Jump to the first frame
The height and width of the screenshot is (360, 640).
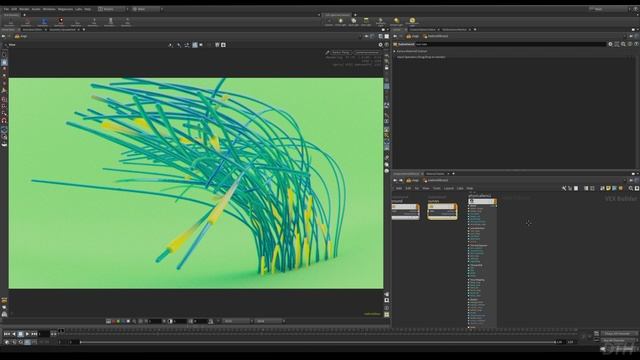click(x=7, y=334)
